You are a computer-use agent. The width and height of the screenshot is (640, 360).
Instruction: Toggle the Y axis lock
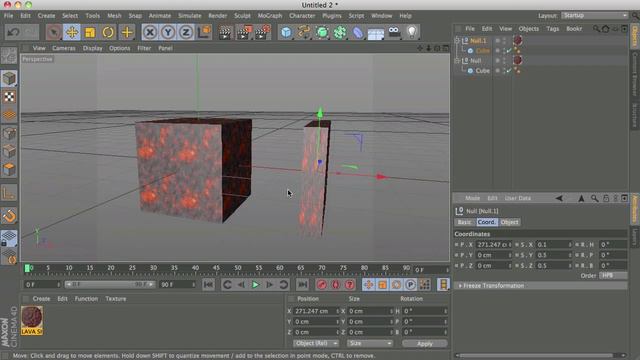(168, 32)
